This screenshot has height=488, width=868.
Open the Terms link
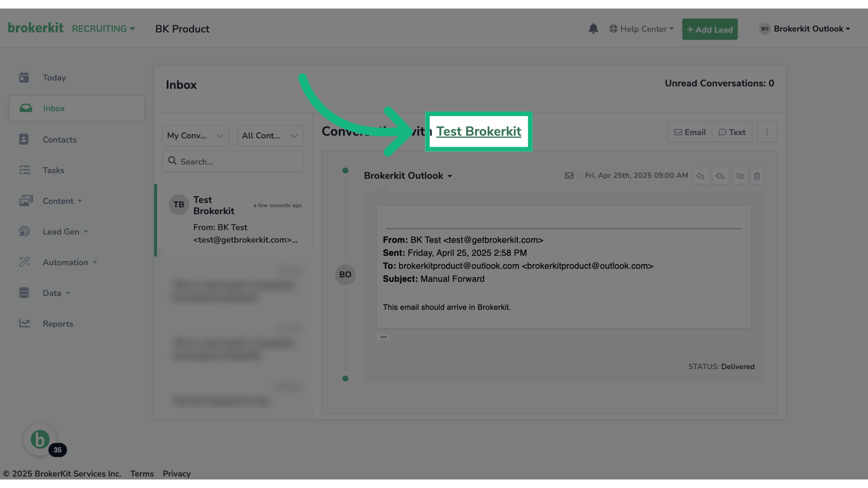point(142,474)
